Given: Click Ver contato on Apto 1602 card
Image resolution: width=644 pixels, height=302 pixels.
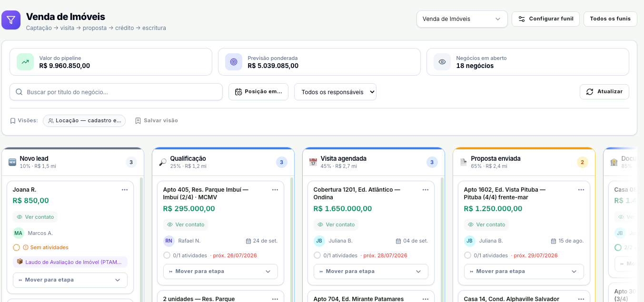Looking at the screenshot, I should point(486,224).
